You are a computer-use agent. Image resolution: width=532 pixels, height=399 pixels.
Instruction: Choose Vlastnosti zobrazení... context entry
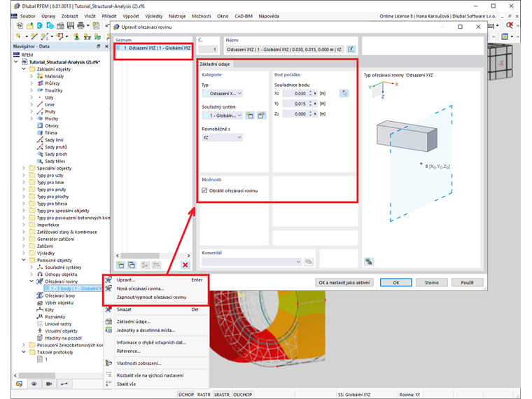tap(155, 363)
